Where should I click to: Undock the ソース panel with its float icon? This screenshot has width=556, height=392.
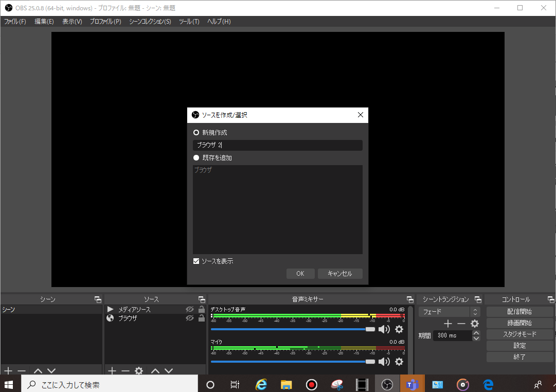[202, 299]
